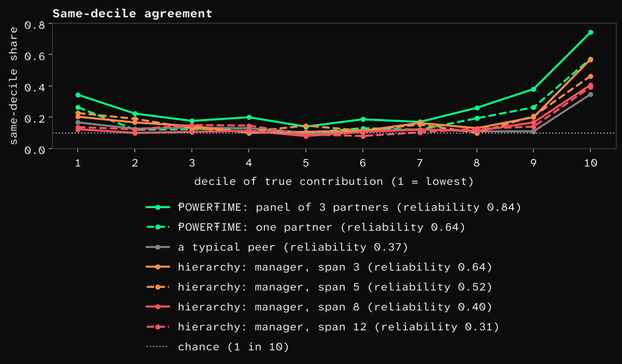The width and height of the screenshot is (622, 364).
Task: Click y-axis tick label 0.8
Action: (35, 24)
